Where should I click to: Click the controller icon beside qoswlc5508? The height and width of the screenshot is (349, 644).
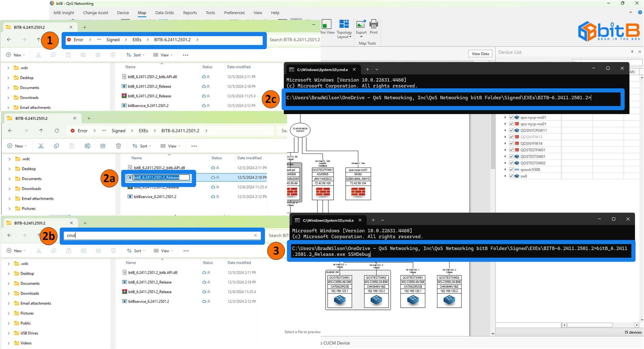coord(517,169)
